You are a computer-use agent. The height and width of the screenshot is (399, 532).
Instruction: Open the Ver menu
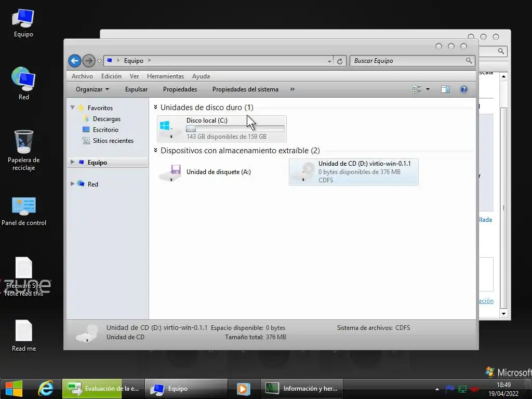(135, 76)
